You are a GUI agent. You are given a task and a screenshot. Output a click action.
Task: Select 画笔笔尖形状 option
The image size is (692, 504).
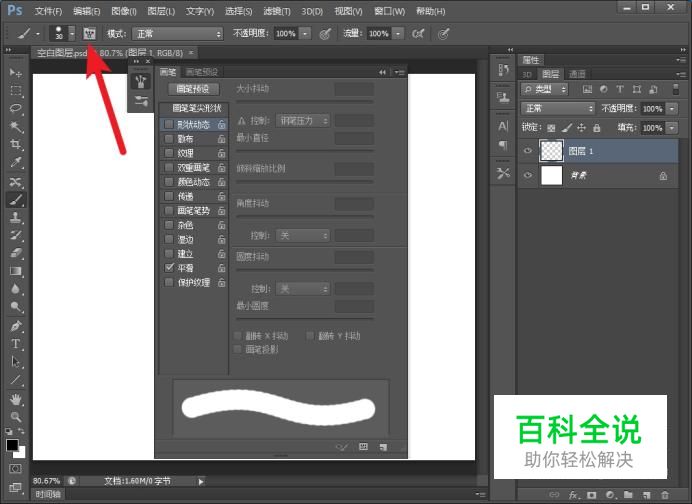pos(197,108)
